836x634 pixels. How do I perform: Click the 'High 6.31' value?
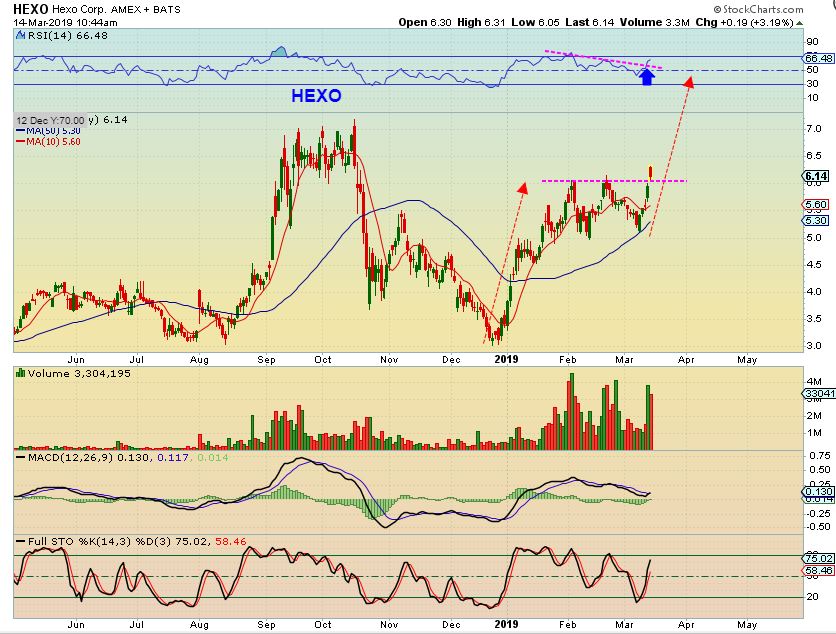click(481, 22)
